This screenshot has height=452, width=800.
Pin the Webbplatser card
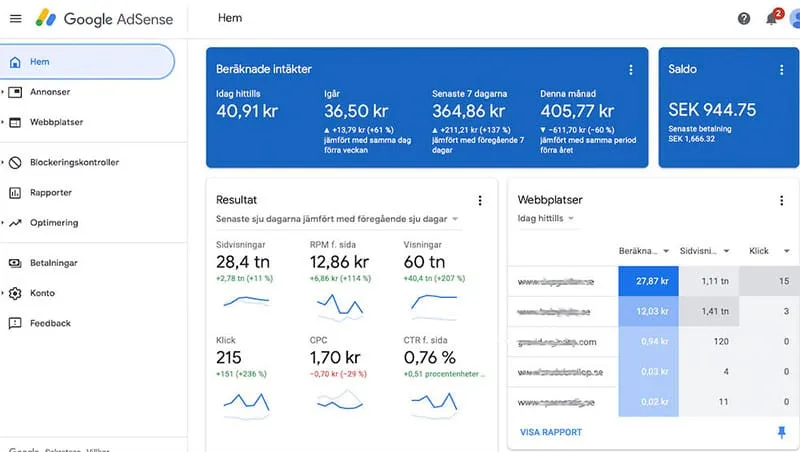point(780,432)
